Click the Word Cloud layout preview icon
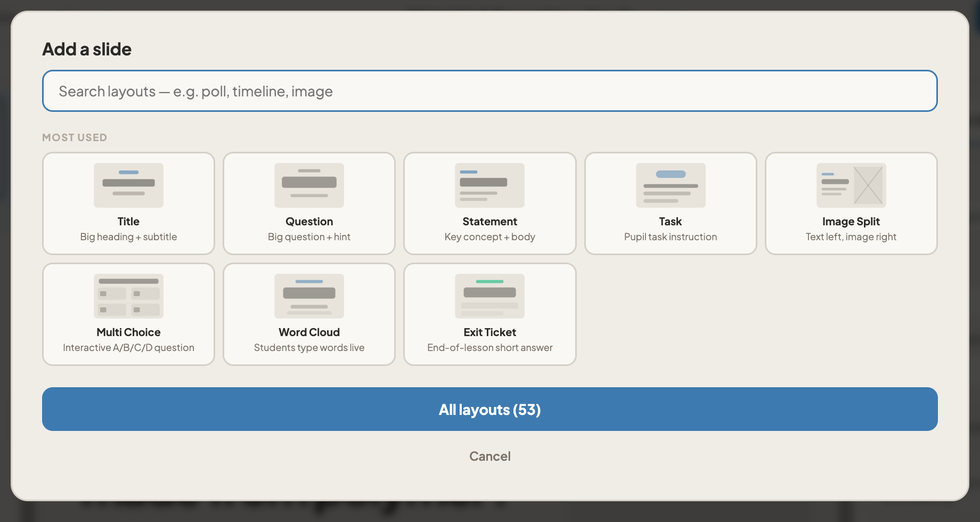 tap(309, 296)
